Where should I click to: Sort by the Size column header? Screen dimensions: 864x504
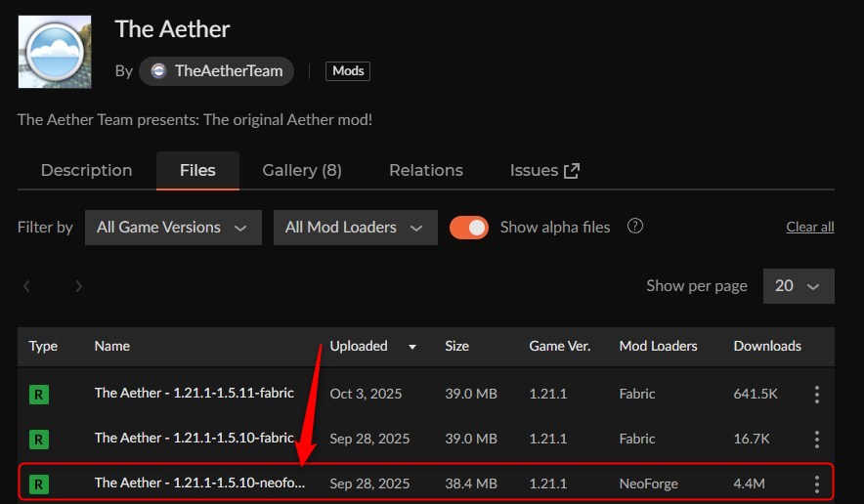click(x=456, y=346)
